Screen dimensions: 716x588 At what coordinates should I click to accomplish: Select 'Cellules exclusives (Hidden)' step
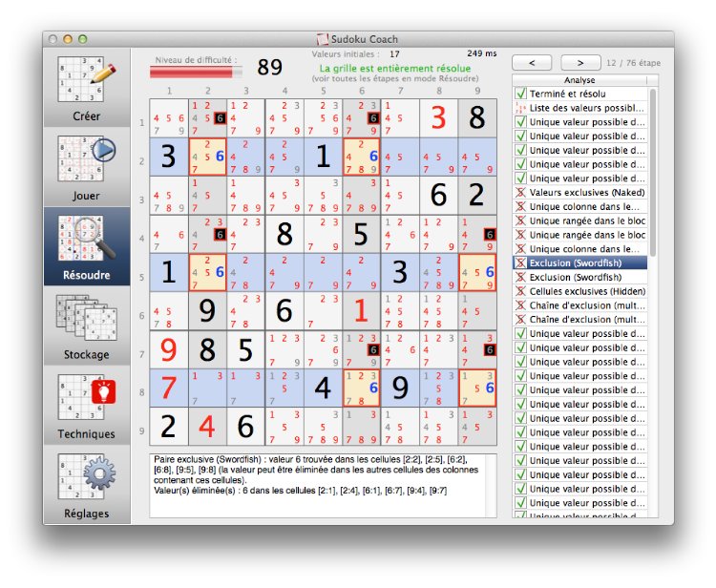(579, 291)
